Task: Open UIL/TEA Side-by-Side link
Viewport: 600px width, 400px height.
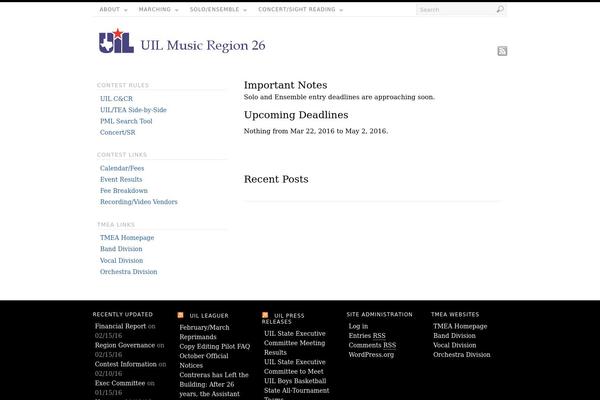Action: (x=133, y=110)
